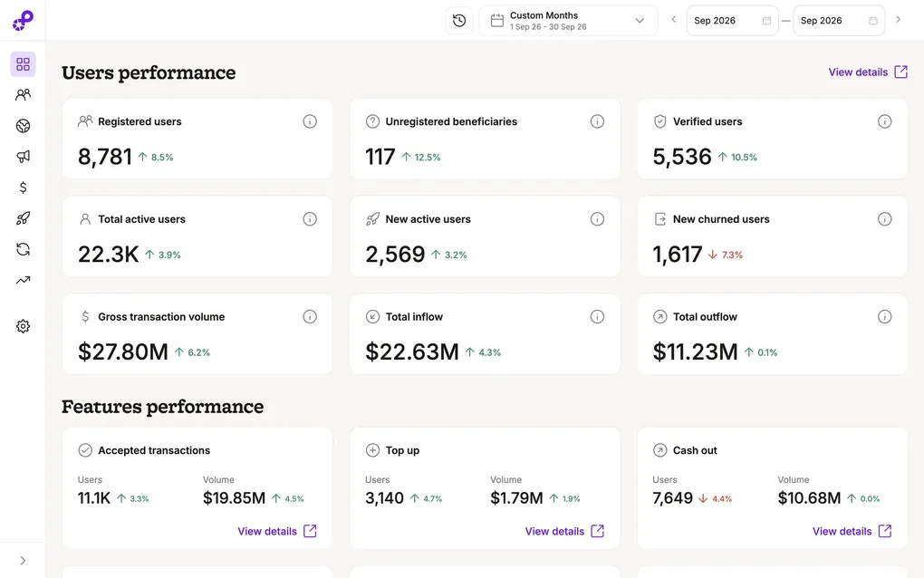Click the Accepted transactions checkmark icon
The width and height of the screenshot is (924, 578).
85,450
